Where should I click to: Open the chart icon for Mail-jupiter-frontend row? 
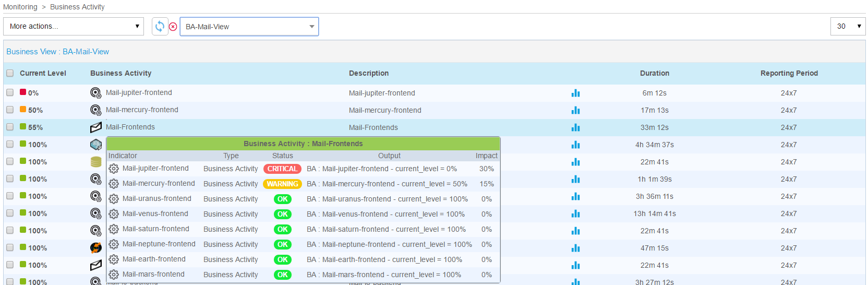click(575, 93)
